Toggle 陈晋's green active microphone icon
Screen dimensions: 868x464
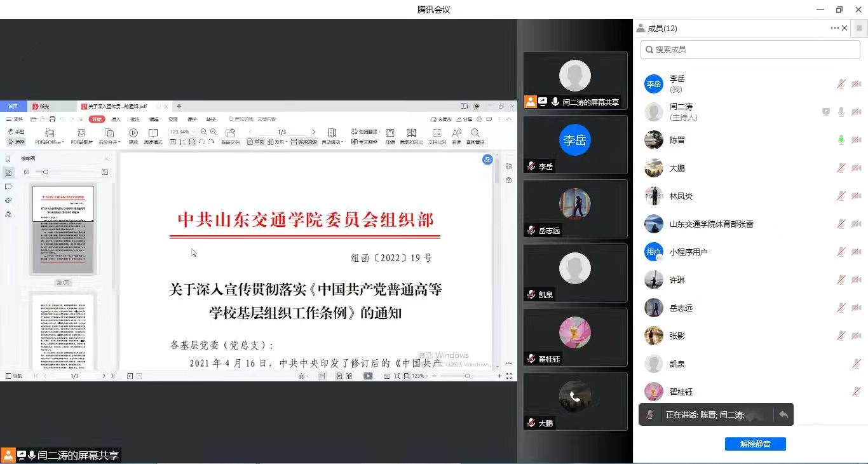coord(841,140)
